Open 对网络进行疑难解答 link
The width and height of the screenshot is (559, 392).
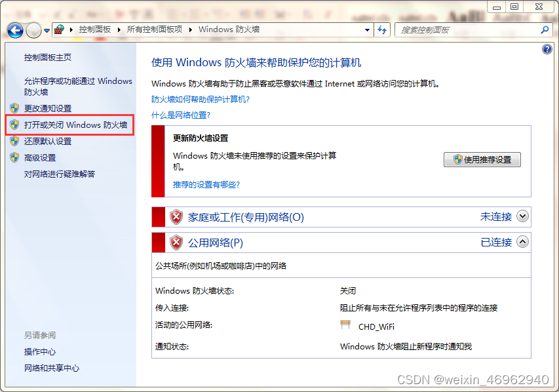click(x=60, y=174)
